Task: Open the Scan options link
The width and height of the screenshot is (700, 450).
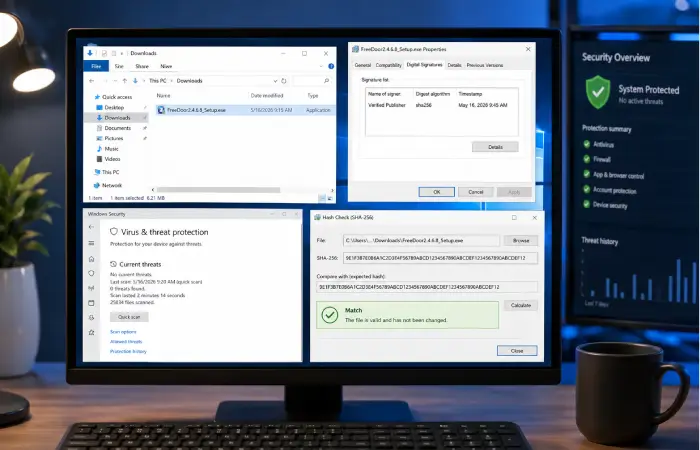Action: pyautogui.click(x=123, y=332)
